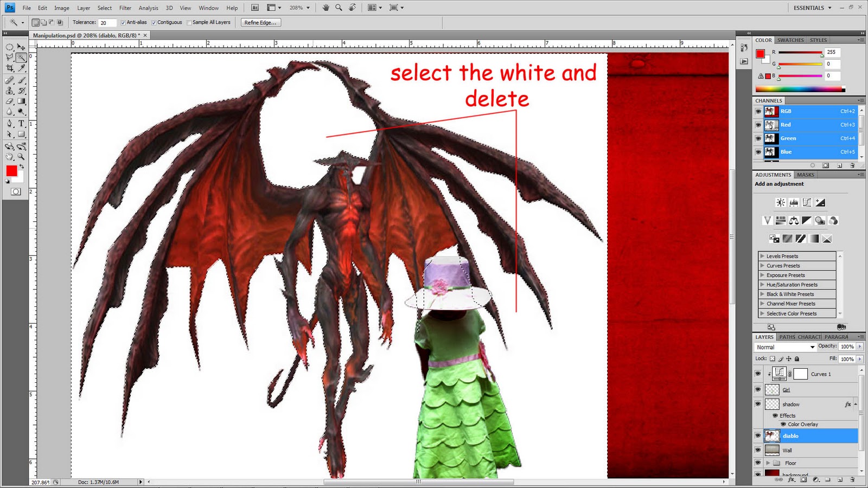Pick a color from the spectrum ramp
This screenshot has height=488, width=868.
click(x=800, y=89)
